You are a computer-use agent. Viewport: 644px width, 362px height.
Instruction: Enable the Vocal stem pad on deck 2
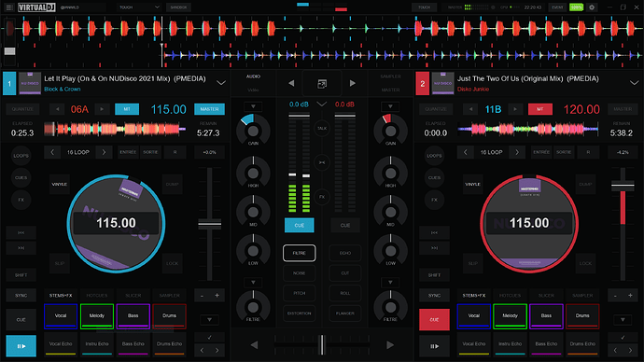coord(473,316)
